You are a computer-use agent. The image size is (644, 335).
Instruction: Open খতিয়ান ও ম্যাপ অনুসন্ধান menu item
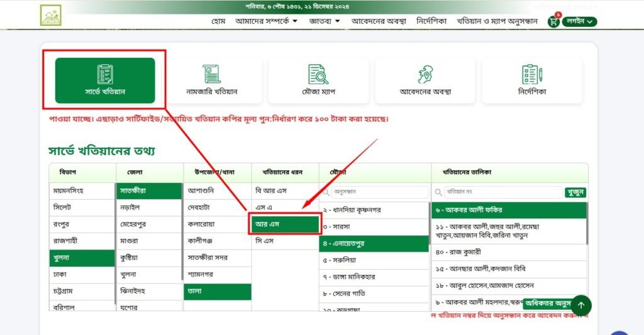497,21
